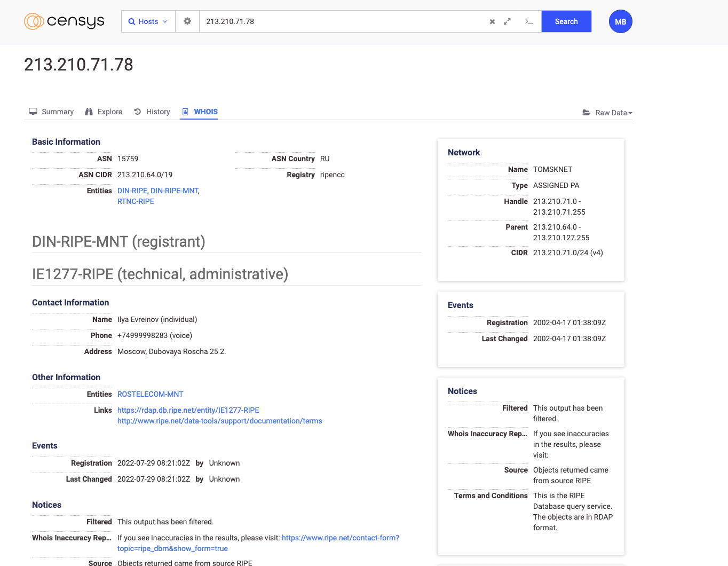Screen dimensions: 728x566
Task: Expand the search box with the fullscreen arrows icon
Action: pos(507,21)
